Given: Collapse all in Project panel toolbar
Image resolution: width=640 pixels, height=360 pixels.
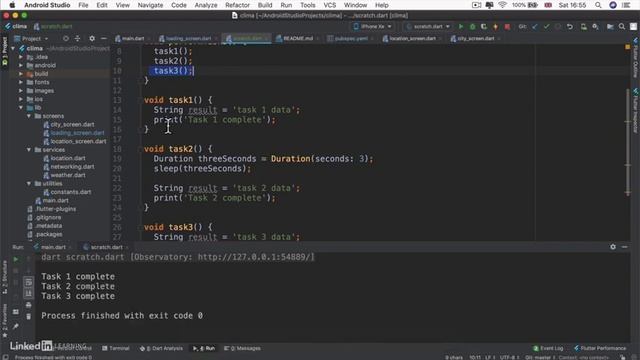Looking at the screenshot, I should 78,38.
